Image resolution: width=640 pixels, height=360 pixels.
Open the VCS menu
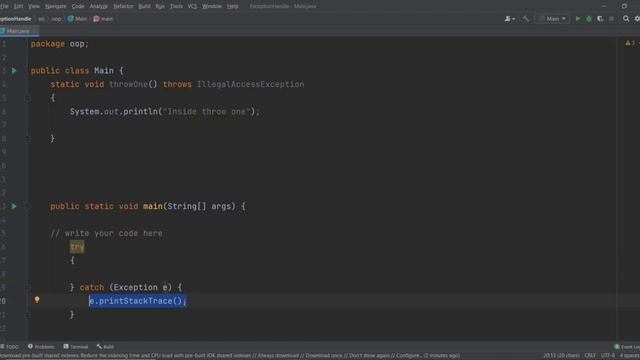[x=192, y=6]
